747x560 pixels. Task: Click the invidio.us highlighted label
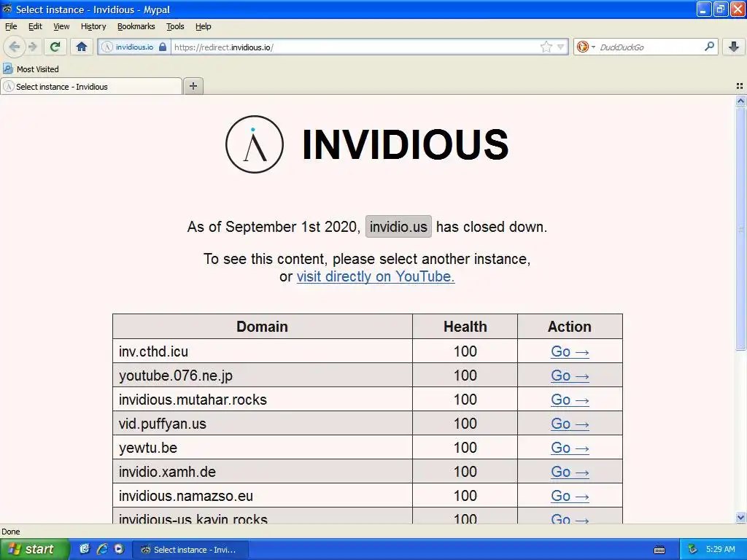tap(398, 227)
